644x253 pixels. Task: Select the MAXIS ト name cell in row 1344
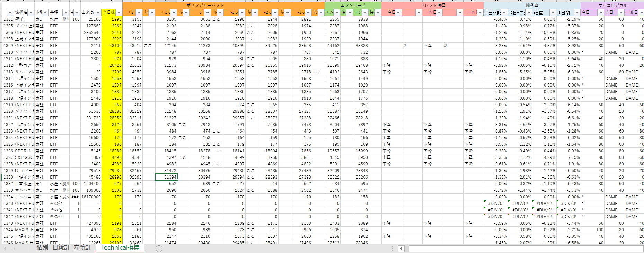24,230
